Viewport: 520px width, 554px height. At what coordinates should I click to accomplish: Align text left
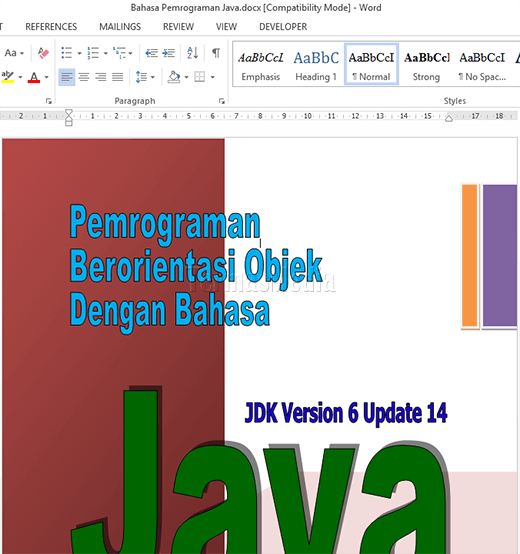click(x=67, y=77)
